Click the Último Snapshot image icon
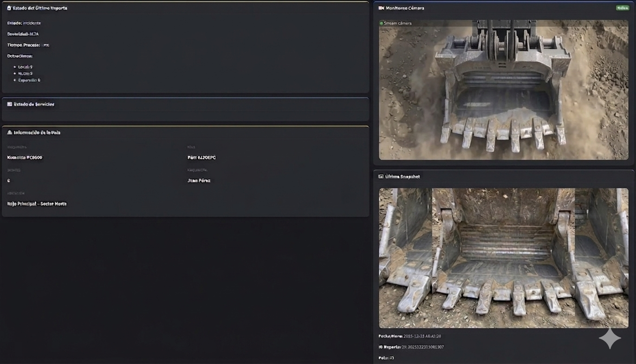The image size is (636, 364). [381, 176]
